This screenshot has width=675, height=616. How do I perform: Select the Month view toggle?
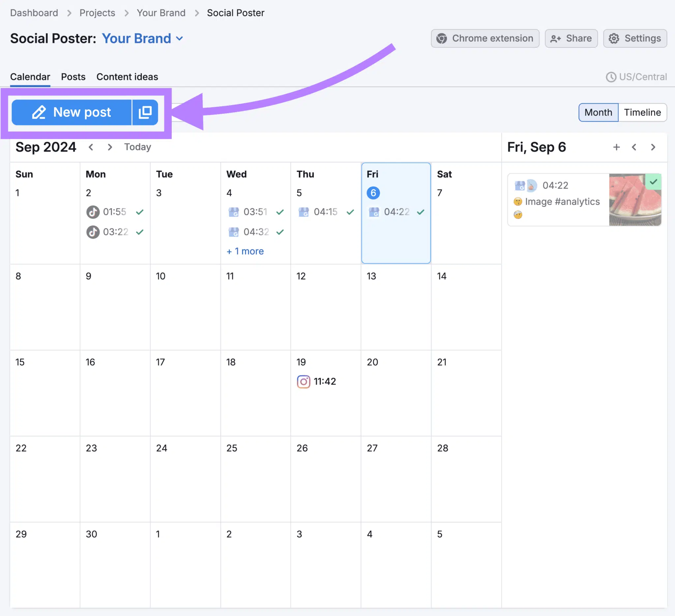(x=598, y=112)
